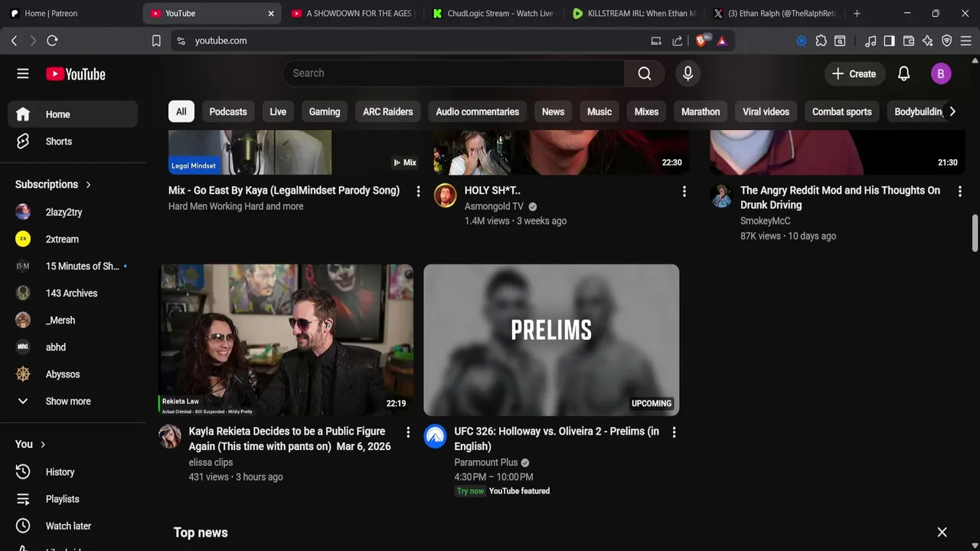Select the Marathon chip
This screenshot has height=551, width=980.
pyautogui.click(x=701, y=112)
